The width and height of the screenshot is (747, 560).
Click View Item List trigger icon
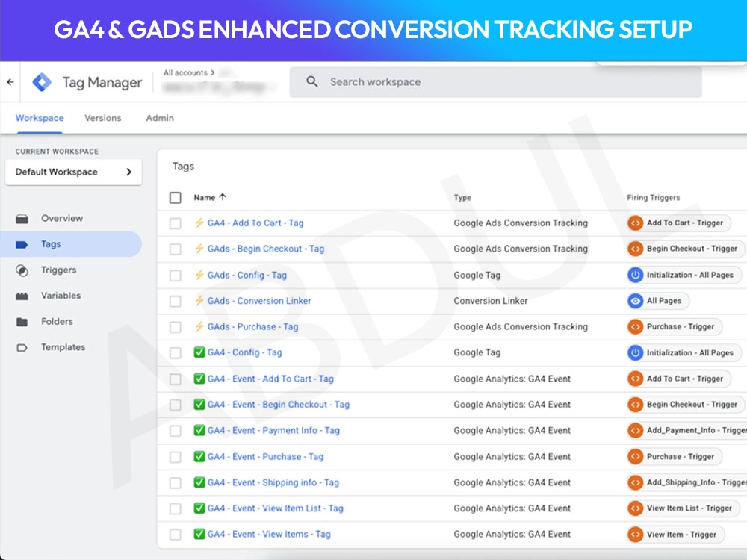[x=636, y=508]
